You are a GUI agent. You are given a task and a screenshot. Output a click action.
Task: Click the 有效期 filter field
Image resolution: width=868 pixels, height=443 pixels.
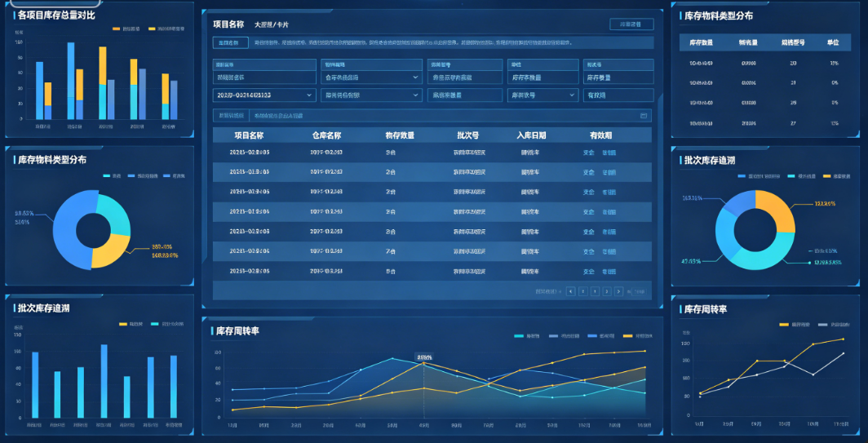click(618, 95)
